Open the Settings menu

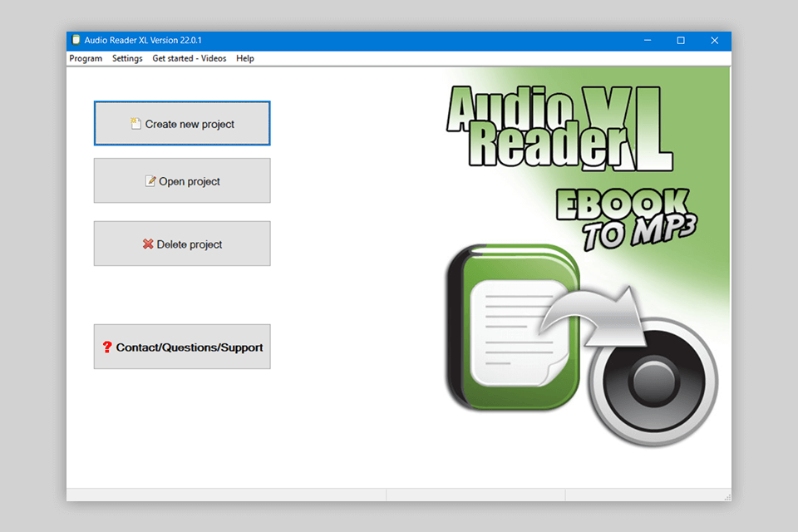pyautogui.click(x=127, y=58)
